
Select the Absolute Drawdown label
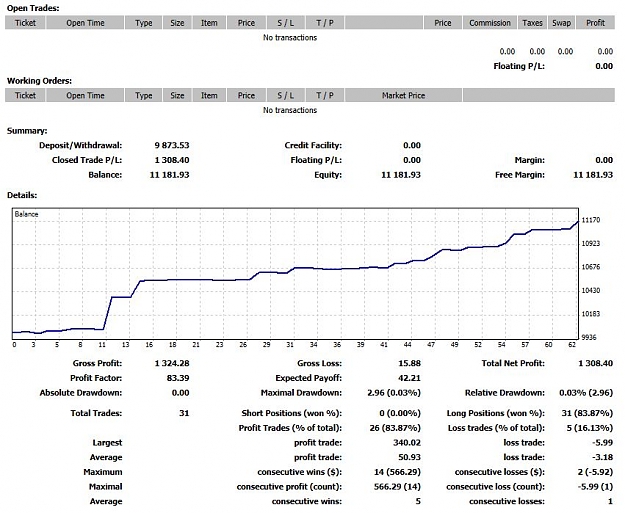click(81, 393)
